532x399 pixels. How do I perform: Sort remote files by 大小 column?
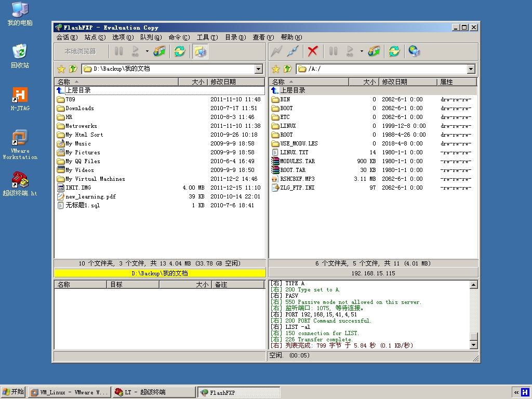364,82
